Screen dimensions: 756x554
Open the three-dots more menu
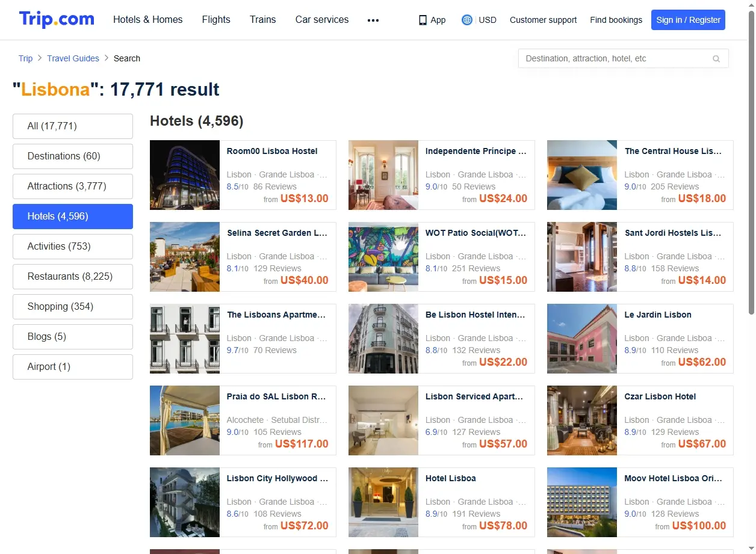point(373,20)
